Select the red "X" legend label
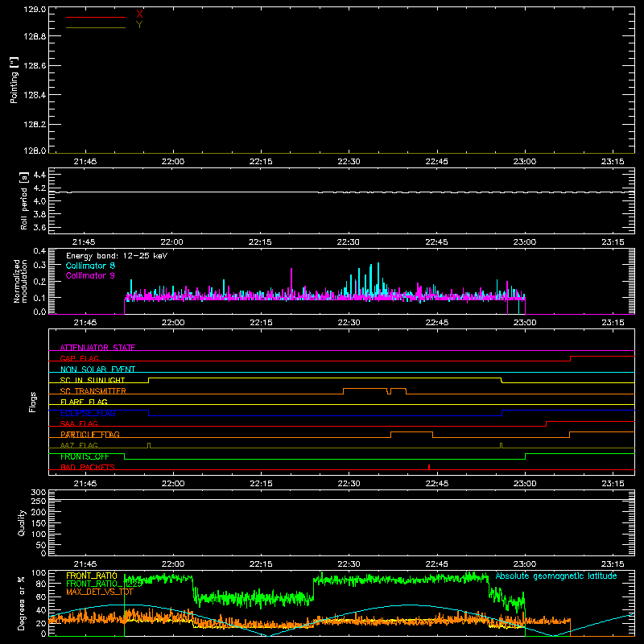Screen dimensions: 644x644 click(139, 14)
